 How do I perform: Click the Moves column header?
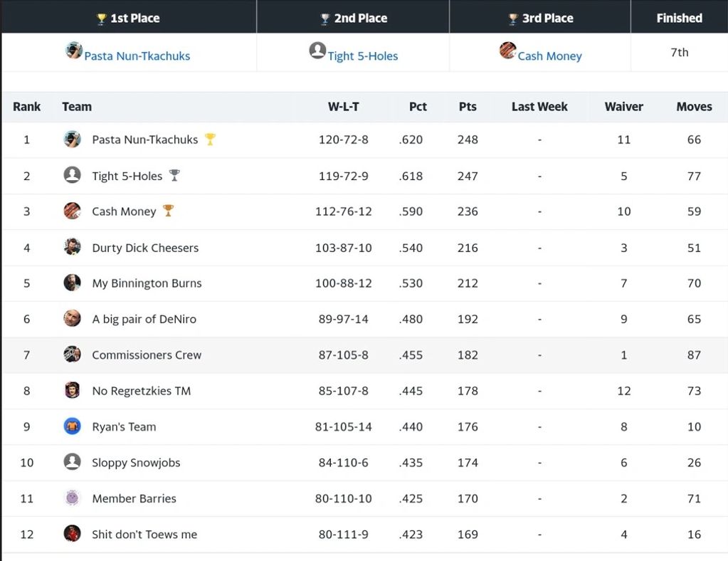694,107
